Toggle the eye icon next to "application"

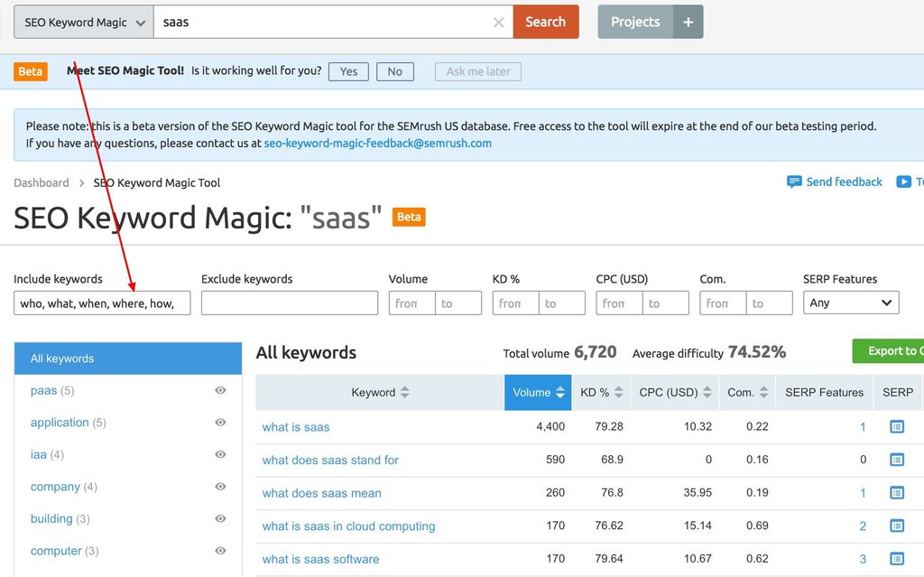[x=219, y=423]
